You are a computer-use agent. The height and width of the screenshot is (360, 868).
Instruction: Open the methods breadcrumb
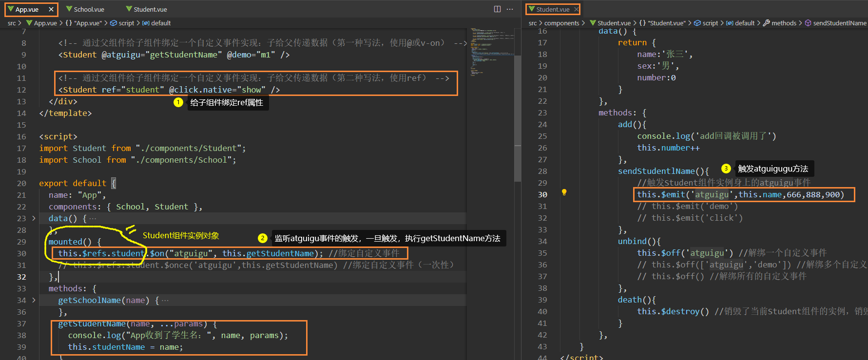(780, 23)
